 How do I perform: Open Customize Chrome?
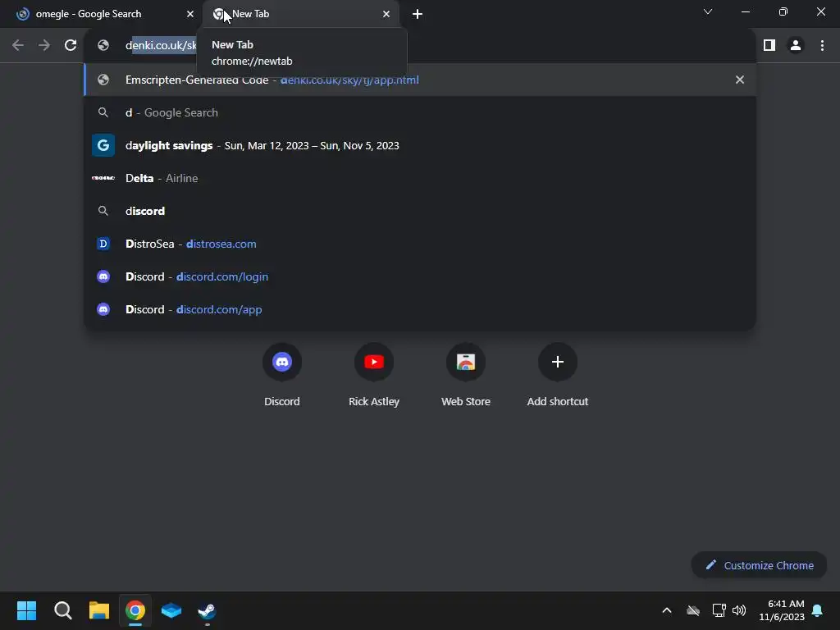759,565
